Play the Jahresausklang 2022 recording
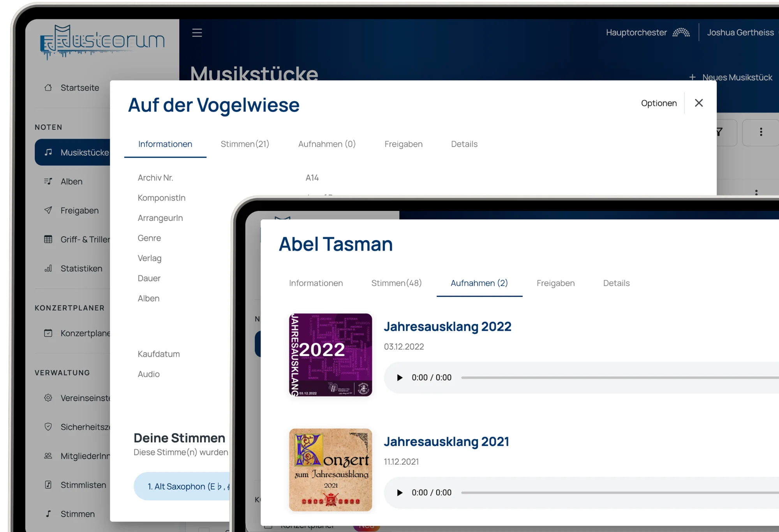The height and width of the screenshot is (532, 779). [x=399, y=377]
